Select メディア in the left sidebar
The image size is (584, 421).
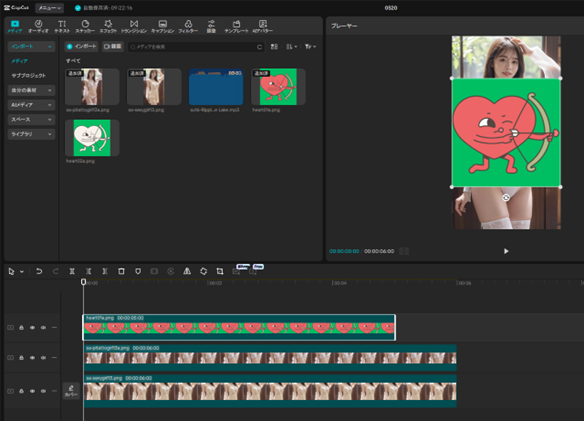[x=19, y=61]
